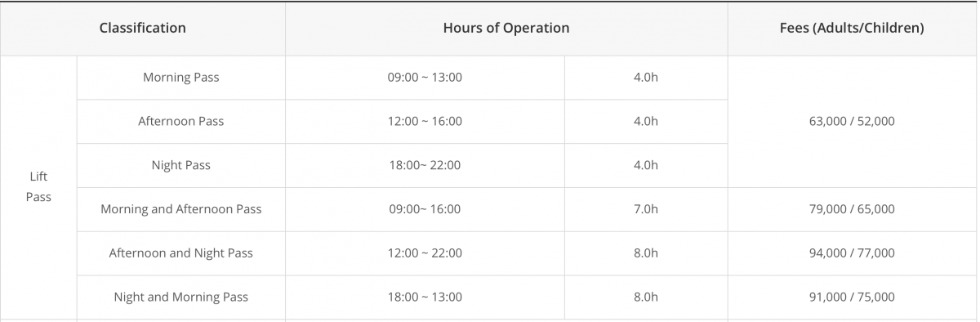Click the 18:00 ~ 13:00 hours cell
980x322 pixels.
(x=425, y=297)
